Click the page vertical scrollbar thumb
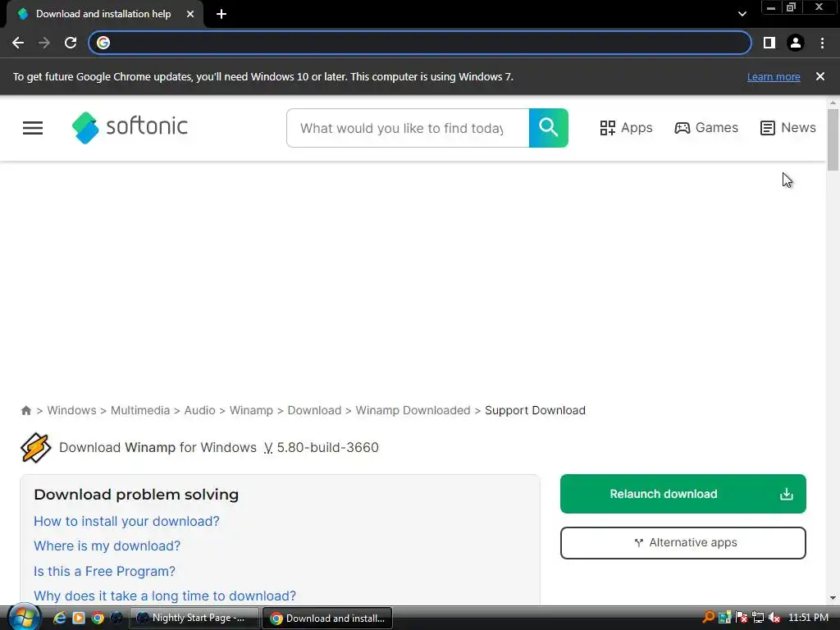The width and height of the screenshot is (840, 630). pyautogui.click(x=833, y=139)
